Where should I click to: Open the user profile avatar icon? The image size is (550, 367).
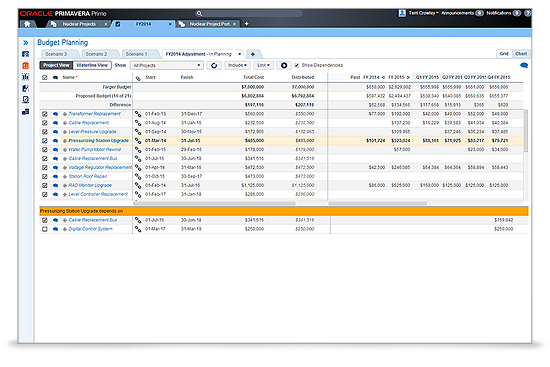pos(402,13)
